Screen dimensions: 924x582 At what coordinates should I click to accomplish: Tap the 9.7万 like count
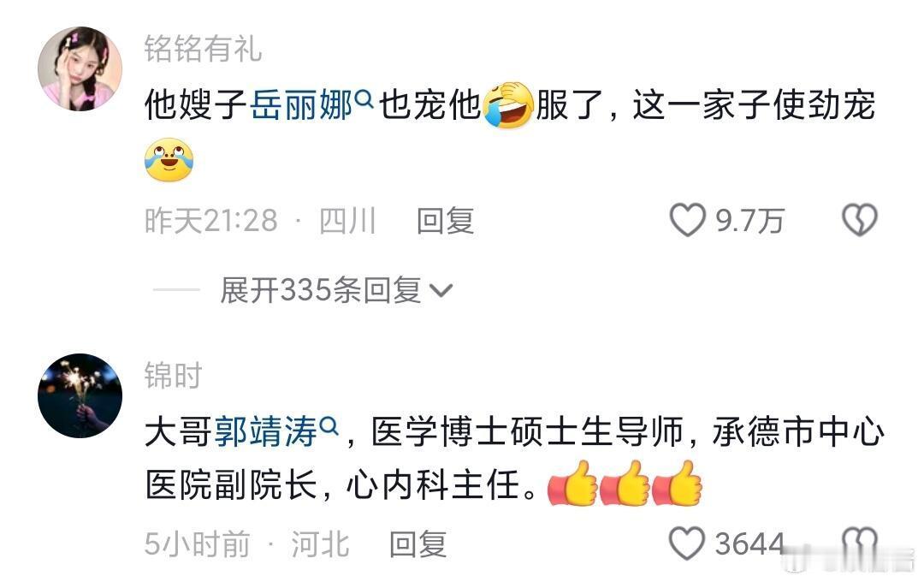coord(749,221)
